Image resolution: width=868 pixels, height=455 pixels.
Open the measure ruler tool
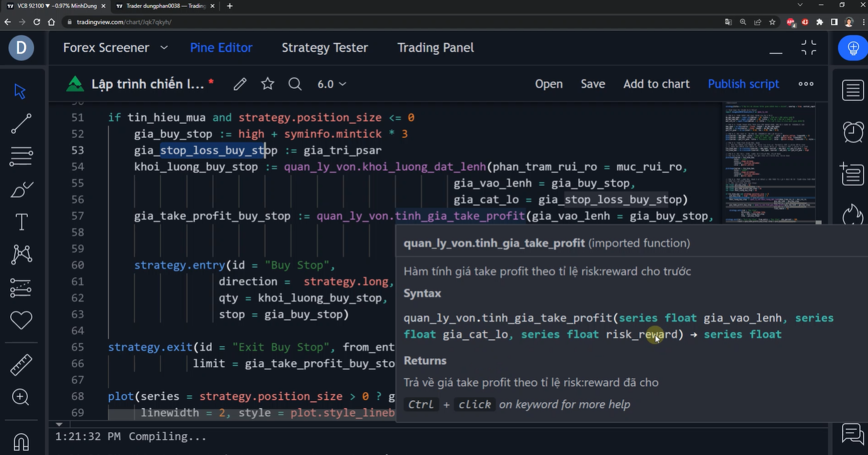tap(21, 364)
